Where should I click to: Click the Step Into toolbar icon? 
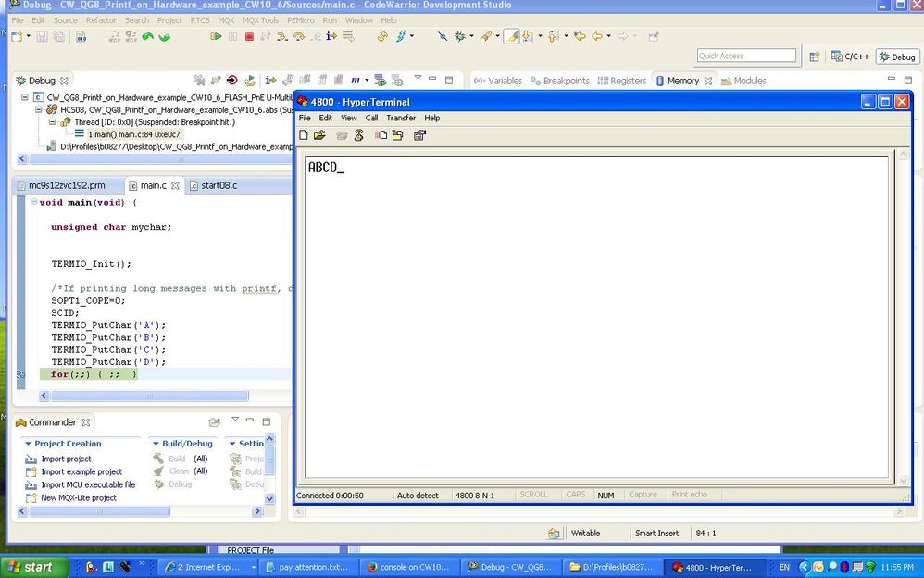pos(282,36)
